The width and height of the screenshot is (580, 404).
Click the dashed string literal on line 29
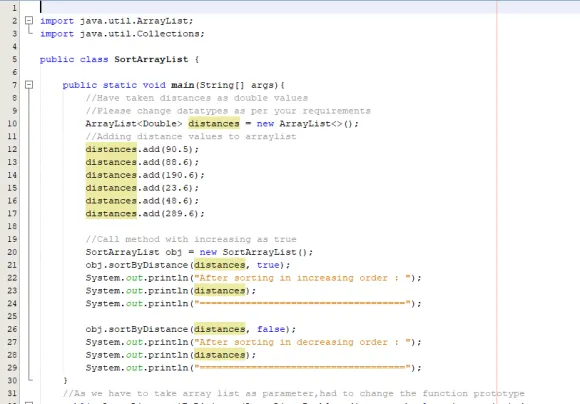(x=302, y=368)
